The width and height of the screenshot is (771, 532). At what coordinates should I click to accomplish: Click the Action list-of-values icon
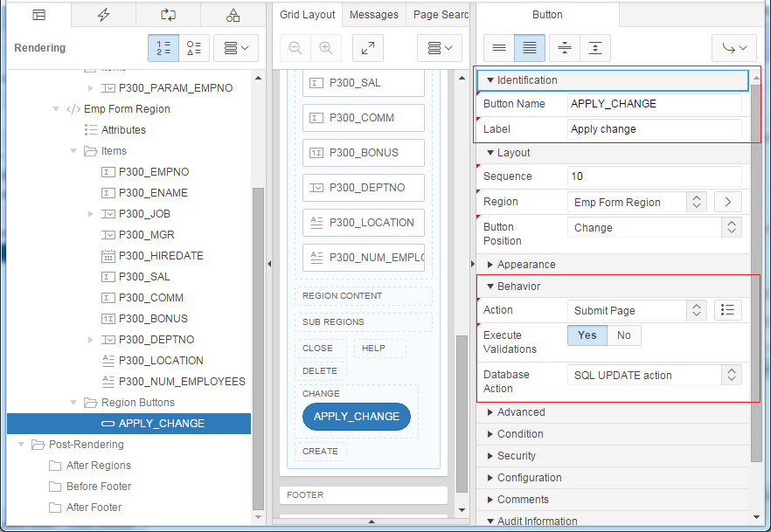point(727,310)
